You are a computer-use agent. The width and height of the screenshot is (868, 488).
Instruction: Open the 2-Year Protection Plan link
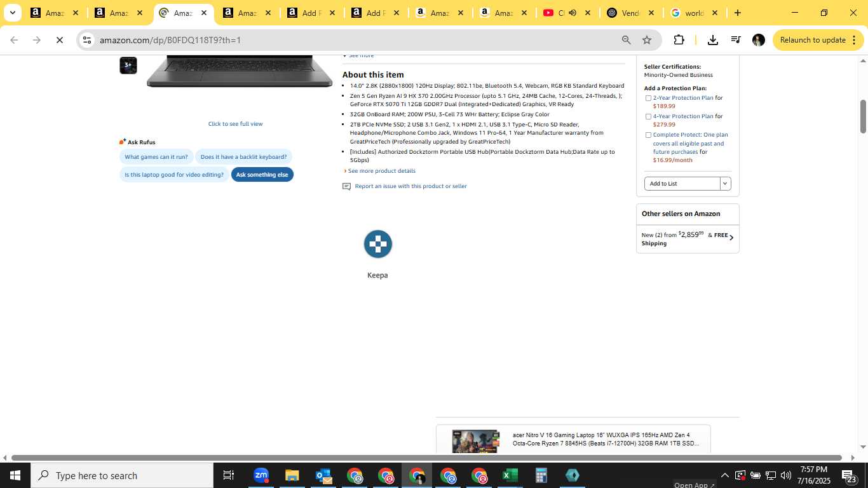tap(683, 98)
